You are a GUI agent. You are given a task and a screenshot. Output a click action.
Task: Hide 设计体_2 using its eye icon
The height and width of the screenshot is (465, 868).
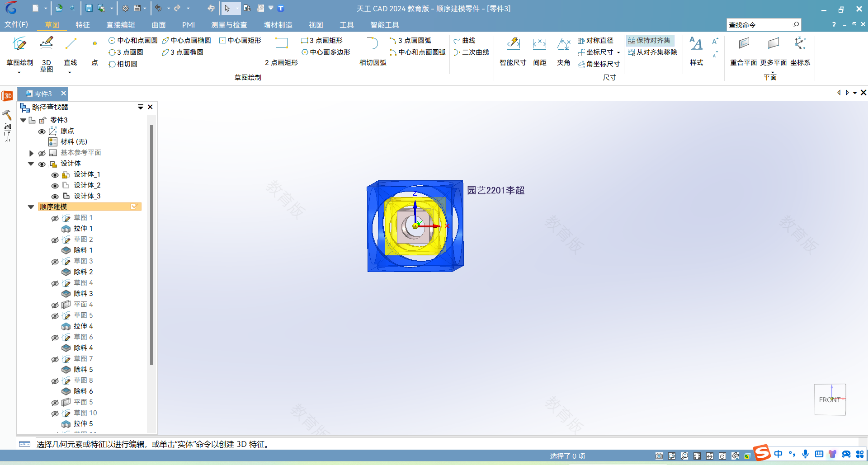click(x=55, y=186)
